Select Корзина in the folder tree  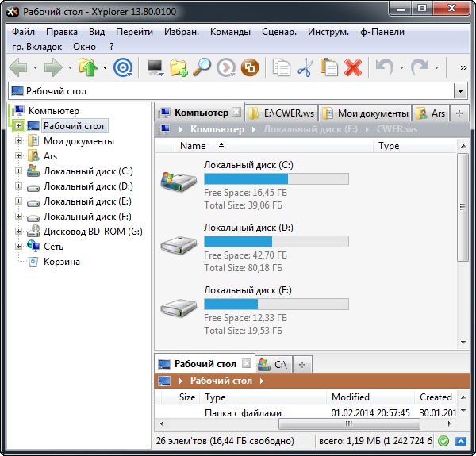point(61,262)
